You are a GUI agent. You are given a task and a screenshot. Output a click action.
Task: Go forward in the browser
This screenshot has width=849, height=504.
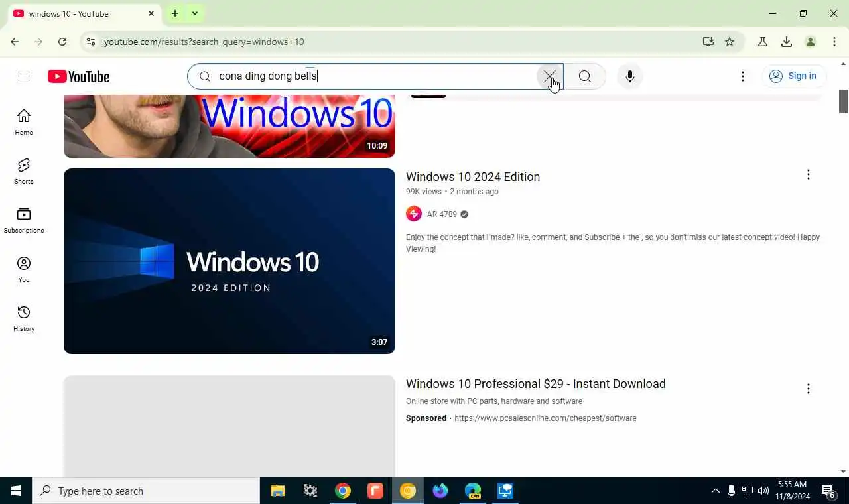tap(38, 42)
